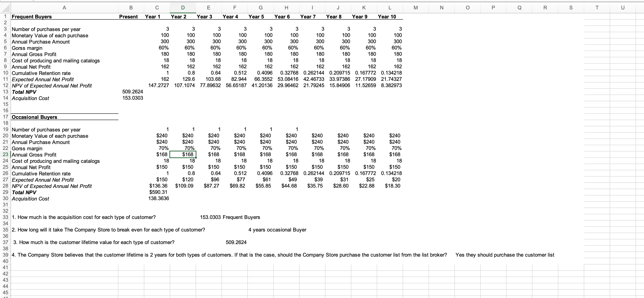Click row header 23

[5, 155]
